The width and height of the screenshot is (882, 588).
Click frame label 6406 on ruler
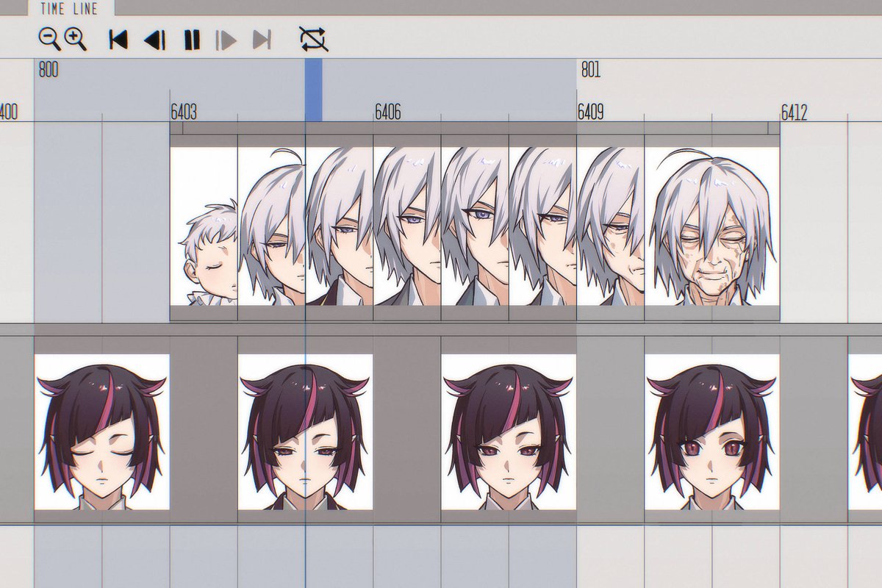[388, 112]
